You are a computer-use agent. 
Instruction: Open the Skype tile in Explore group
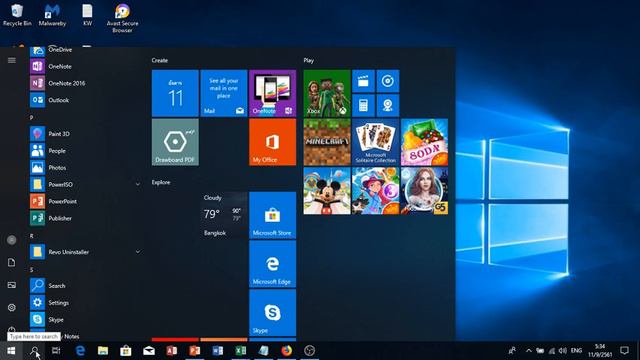pos(272,313)
